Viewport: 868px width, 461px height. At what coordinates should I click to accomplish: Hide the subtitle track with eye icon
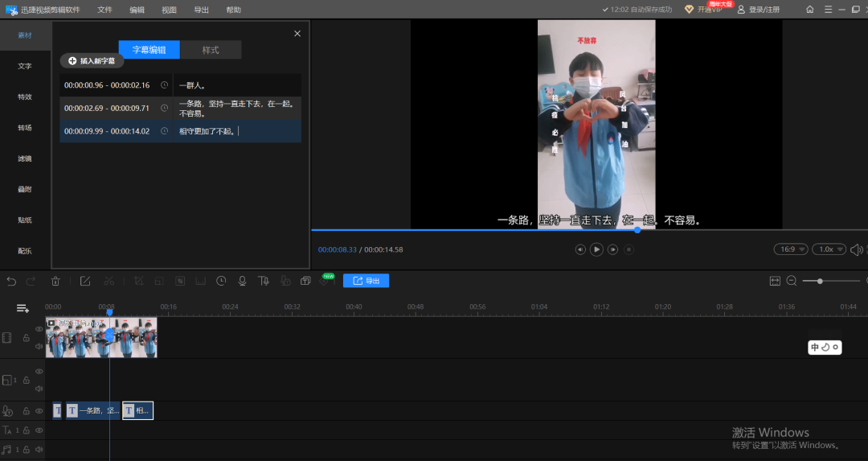(x=39, y=411)
